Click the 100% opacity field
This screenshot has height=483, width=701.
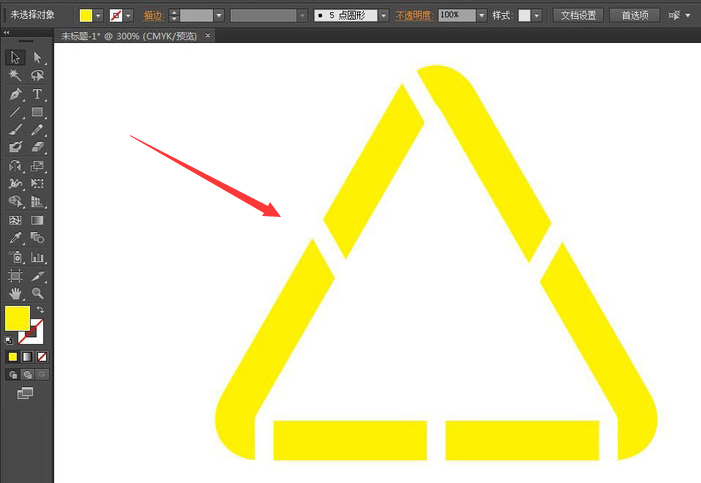pyautogui.click(x=457, y=16)
